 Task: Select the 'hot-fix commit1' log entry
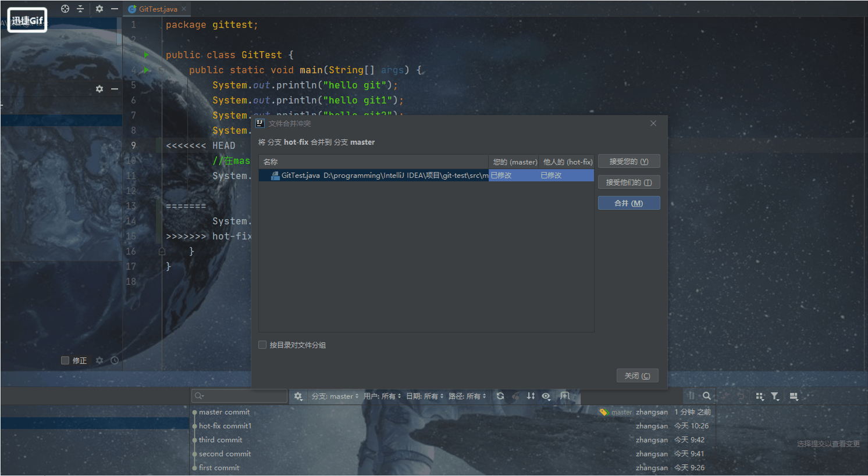[x=225, y=426]
